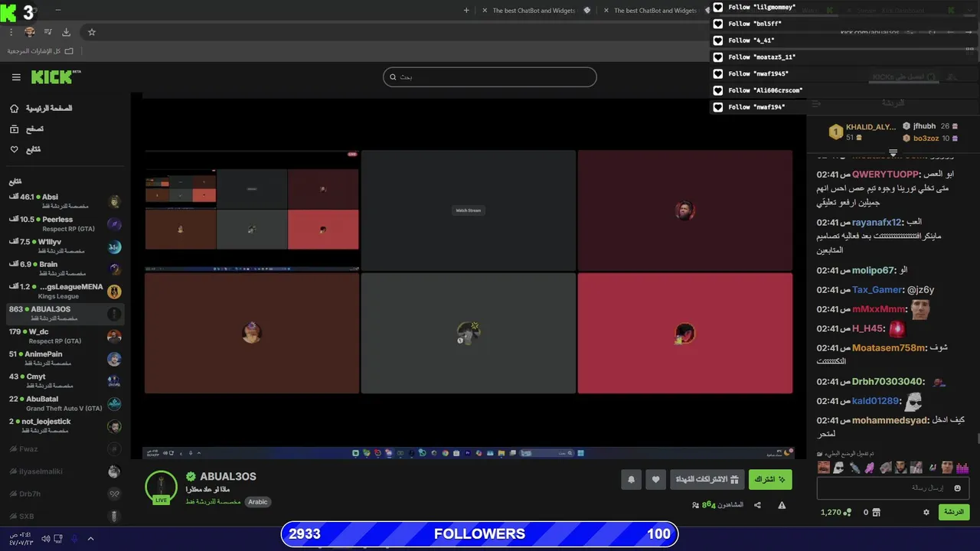Open a new browser tab
The height and width of the screenshot is (551, 980).
466,11
